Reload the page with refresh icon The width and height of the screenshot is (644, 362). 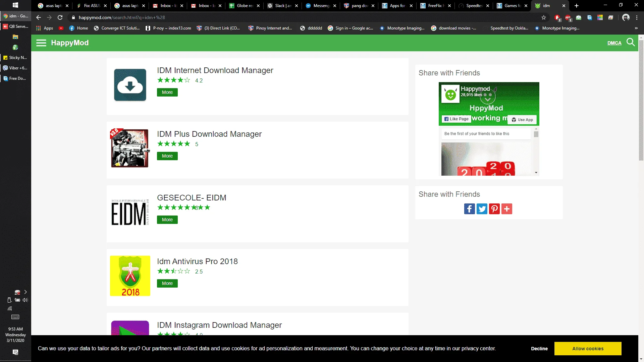point(60,17)
